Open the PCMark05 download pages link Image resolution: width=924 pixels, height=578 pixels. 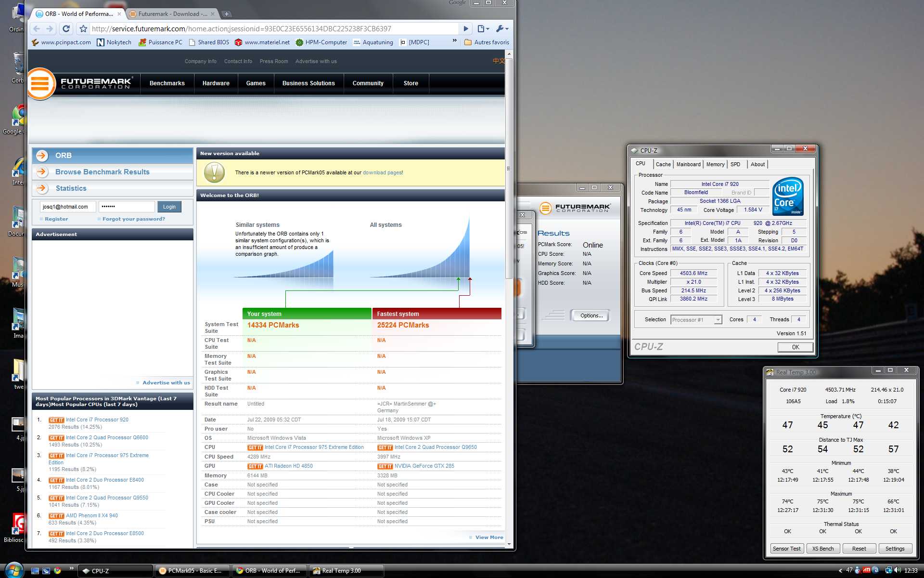click(382, 172)
